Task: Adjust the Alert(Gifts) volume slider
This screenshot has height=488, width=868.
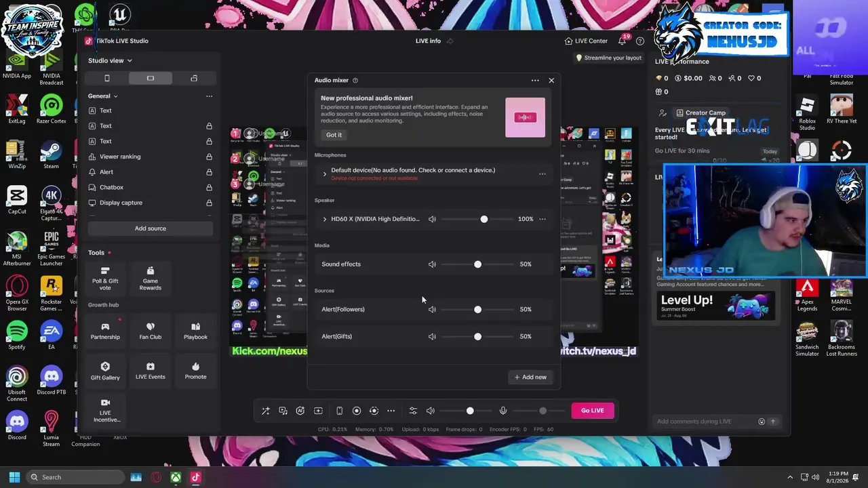Action: (x=477, y=337)
